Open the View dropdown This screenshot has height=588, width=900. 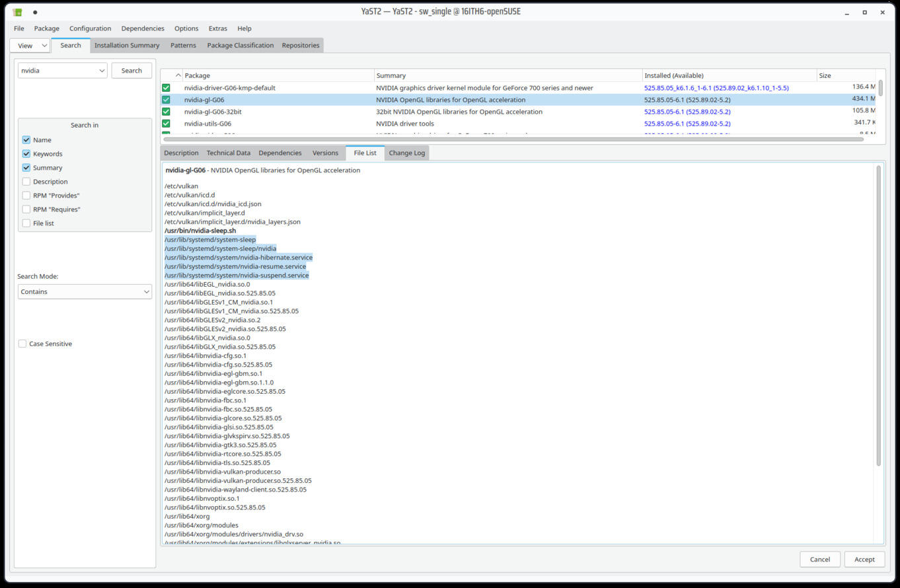pyautogui.click(x=30, y=46)
